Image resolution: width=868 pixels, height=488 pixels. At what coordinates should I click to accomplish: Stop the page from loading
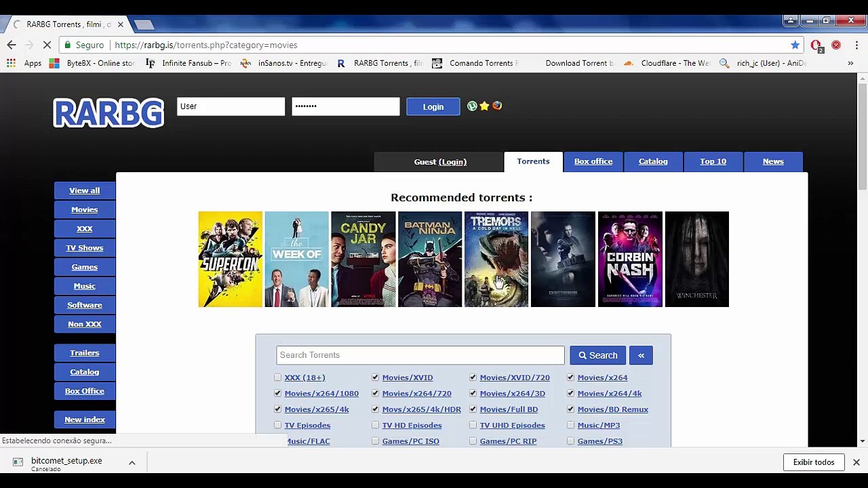47,45
